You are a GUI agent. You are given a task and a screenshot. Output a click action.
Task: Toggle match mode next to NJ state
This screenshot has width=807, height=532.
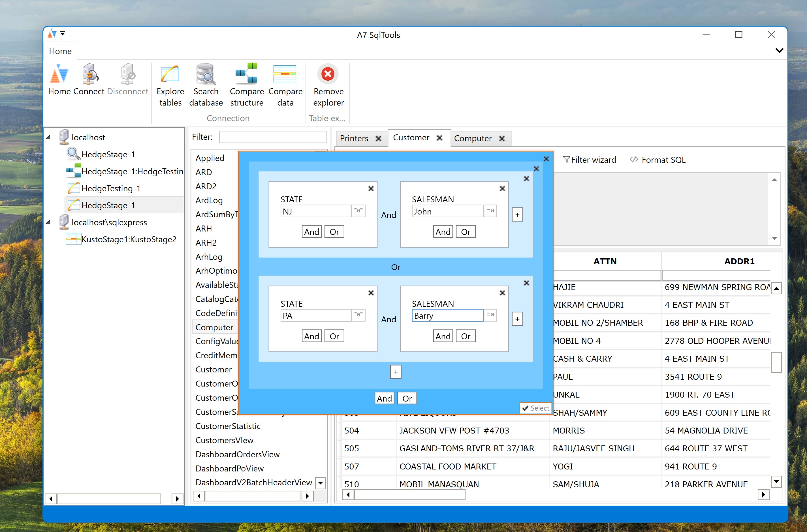click(358, 211)
